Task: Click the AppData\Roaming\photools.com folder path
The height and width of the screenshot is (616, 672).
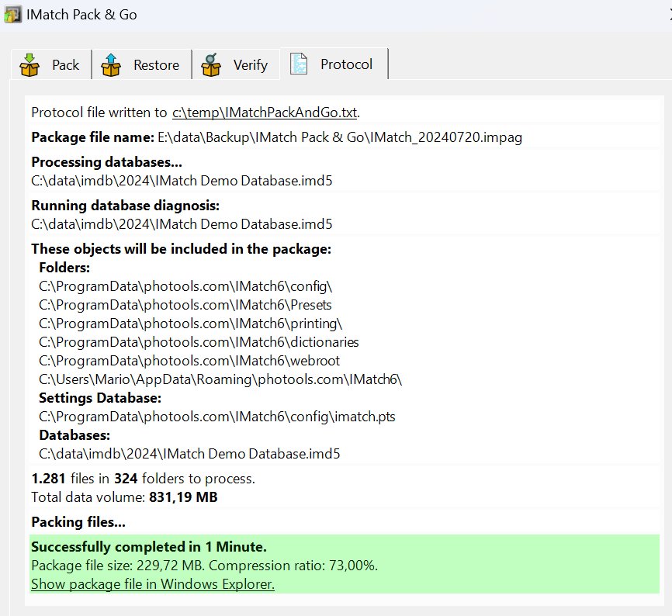Action: tap(220, 379)
